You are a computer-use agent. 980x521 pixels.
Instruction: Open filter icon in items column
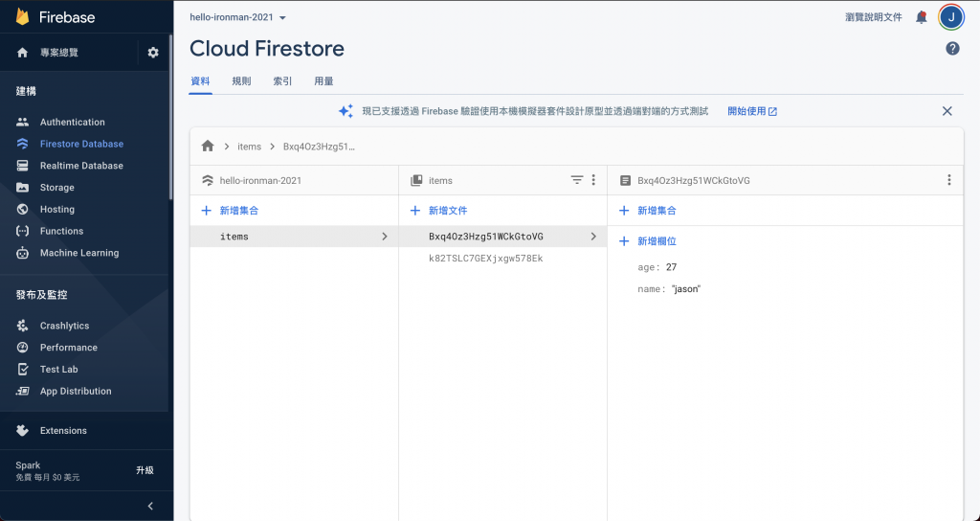577,180
